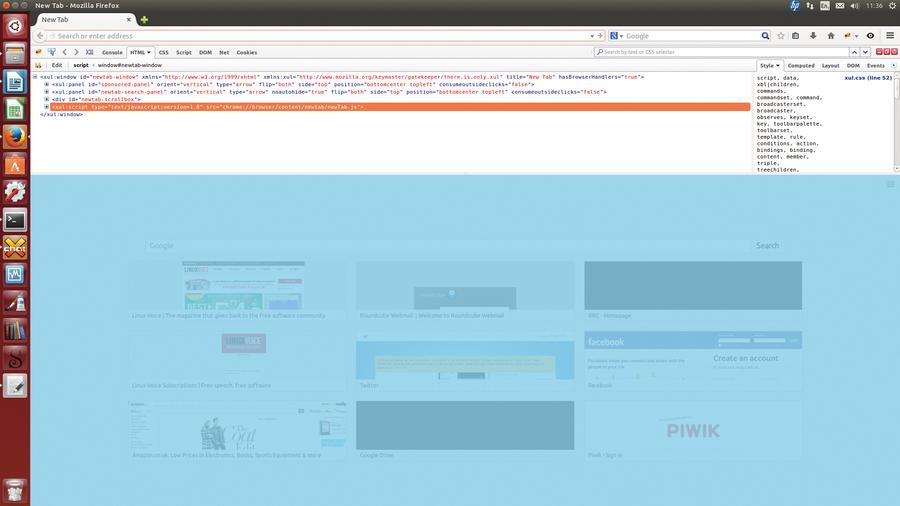Expand the newtab-scrollbox div node

coord(47,99)
